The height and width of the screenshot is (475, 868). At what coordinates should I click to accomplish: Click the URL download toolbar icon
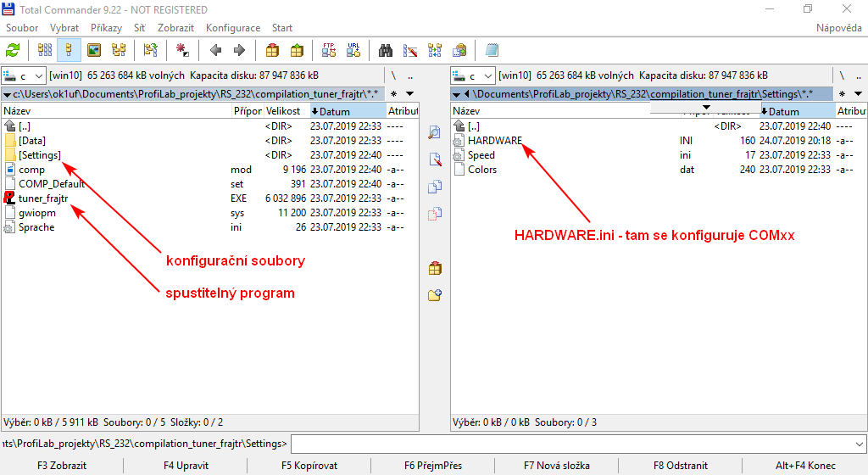tap(353, 50)
